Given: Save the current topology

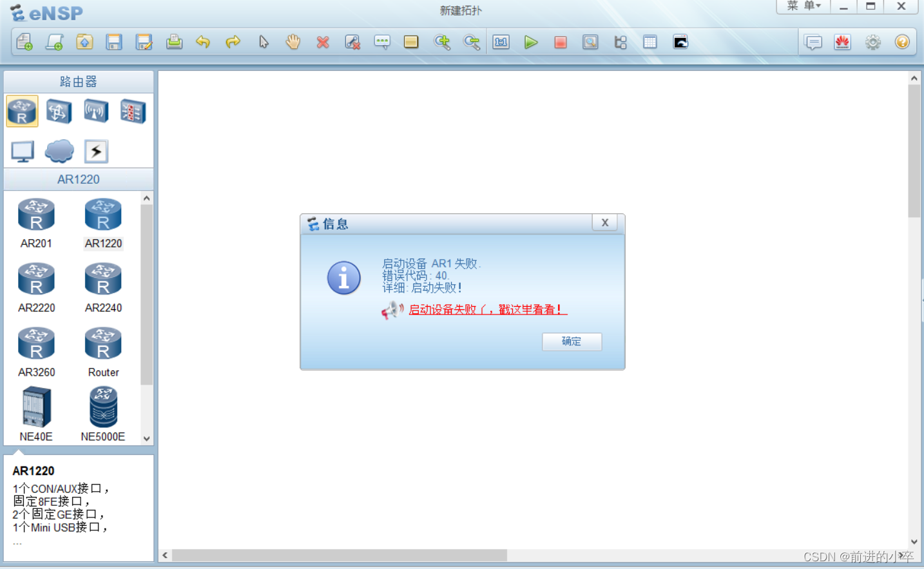Looking at the screenshot, I should click(x=114, y=43).
